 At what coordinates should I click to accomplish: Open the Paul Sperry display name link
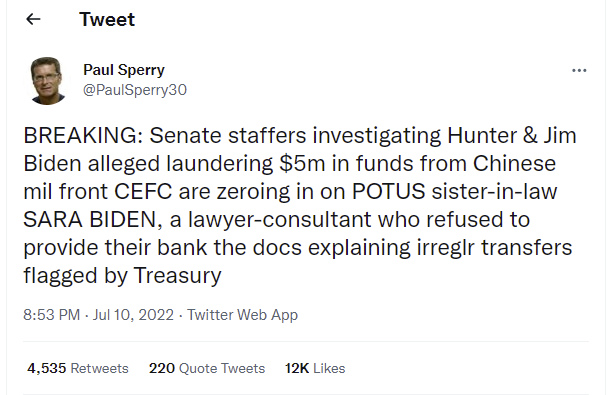click(x=124, y=70)
